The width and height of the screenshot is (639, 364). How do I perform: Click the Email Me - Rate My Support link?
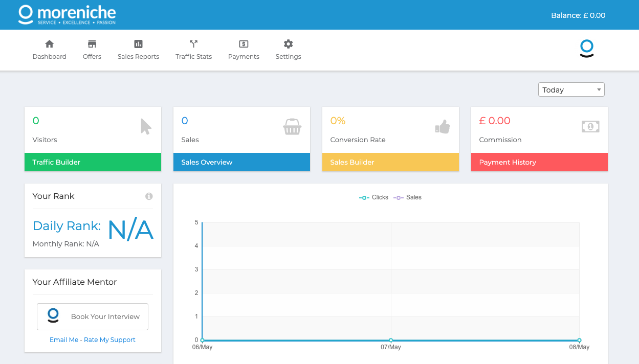tap(93, 340)
